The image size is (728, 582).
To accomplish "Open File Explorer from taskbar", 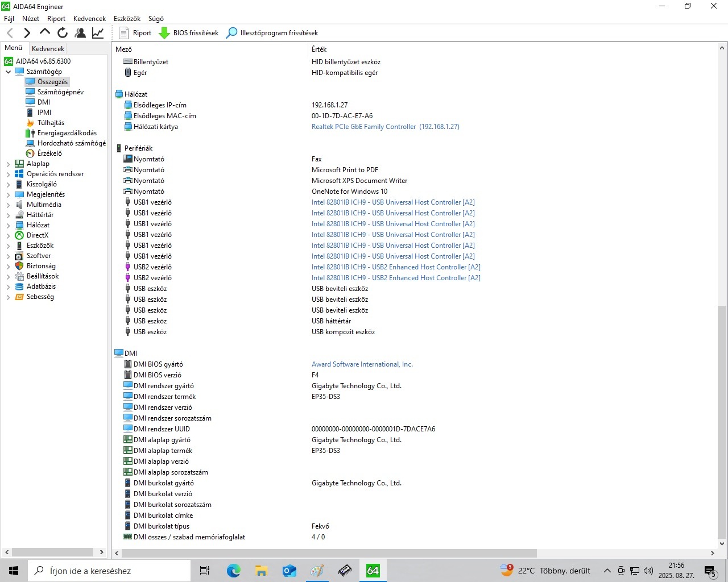I will point(261,571).
